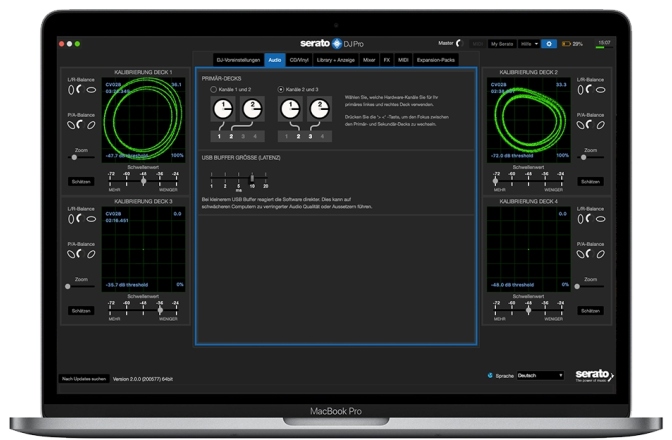Click Schätzen button for Deck 1

point(81,182)
